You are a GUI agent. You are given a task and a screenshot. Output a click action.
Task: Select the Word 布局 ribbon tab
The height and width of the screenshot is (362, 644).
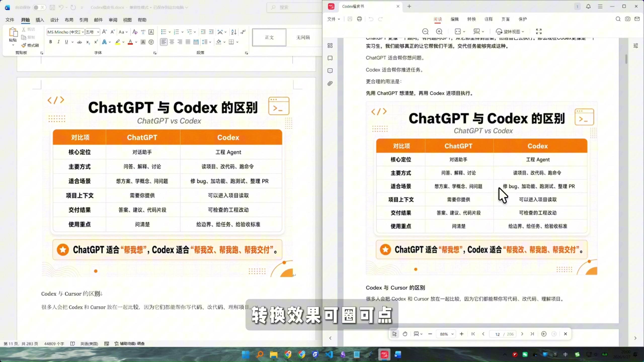tap(69, 20)
